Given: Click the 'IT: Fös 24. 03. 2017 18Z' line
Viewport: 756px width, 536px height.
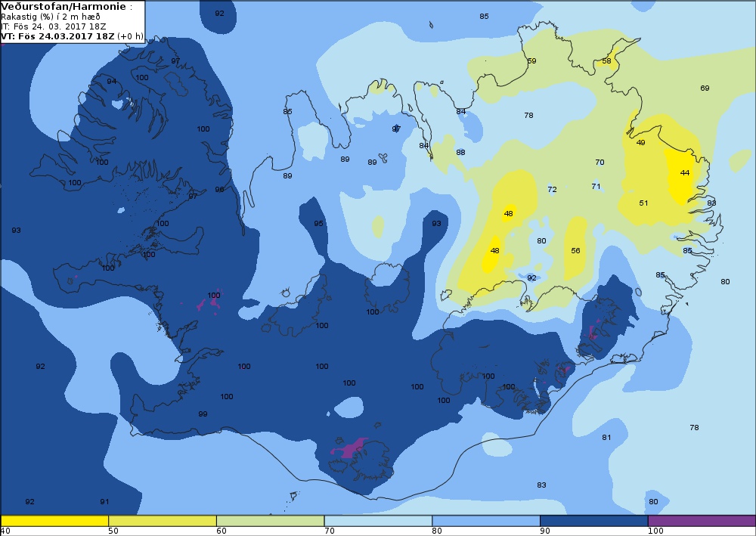Looking at the screenshot, I should 54,26.
